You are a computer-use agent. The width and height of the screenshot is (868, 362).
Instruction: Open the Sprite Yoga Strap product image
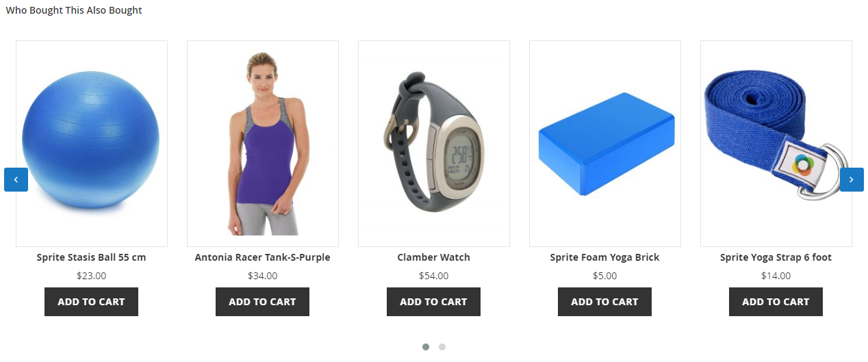click(x=776, y=144)
